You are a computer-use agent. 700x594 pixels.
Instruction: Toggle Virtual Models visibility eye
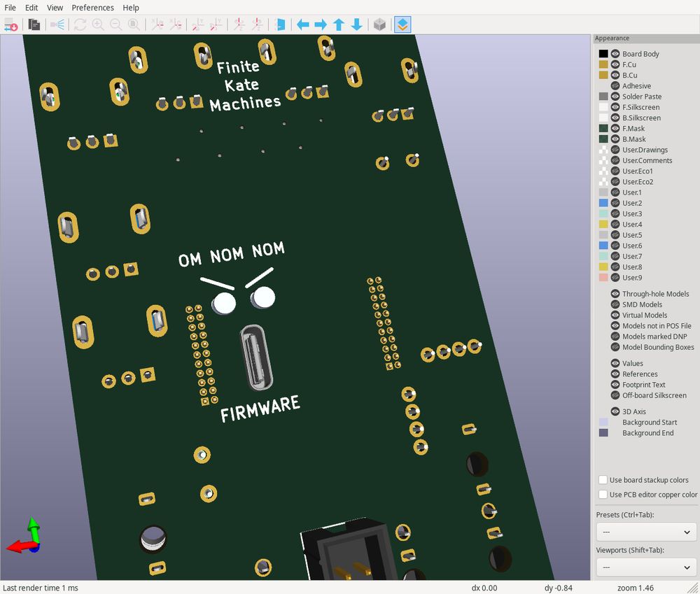(615, 315)
